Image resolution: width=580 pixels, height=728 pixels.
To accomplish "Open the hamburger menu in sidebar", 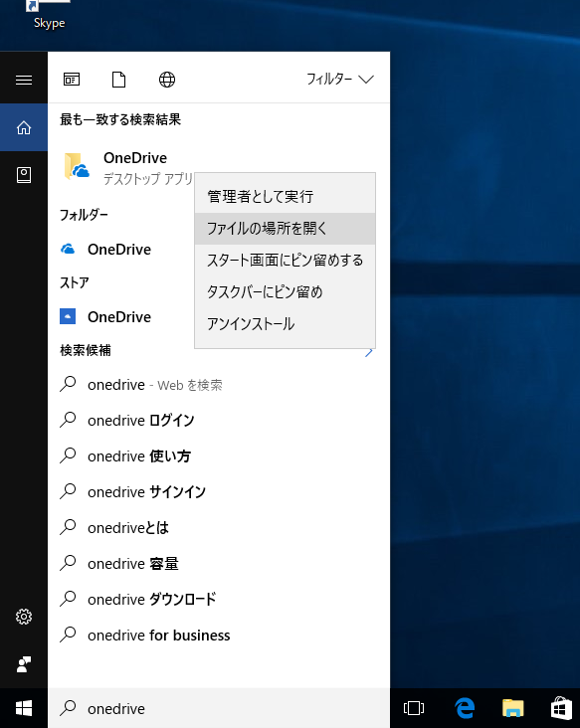I will click(x=24, y=80).
